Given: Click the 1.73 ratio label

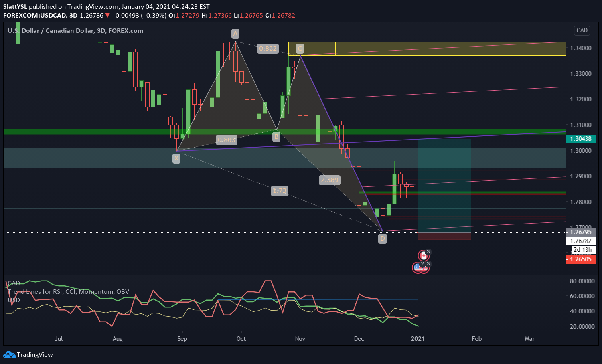Looking at the screenshot, I should point(280,191).
